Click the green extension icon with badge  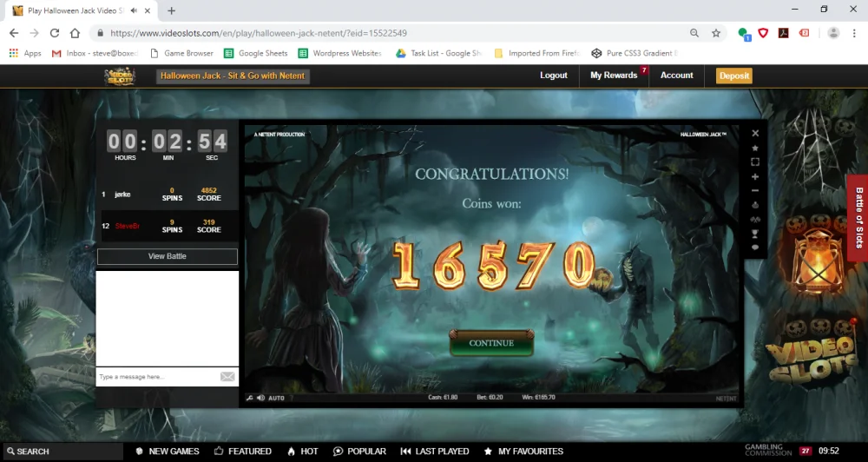744,33
